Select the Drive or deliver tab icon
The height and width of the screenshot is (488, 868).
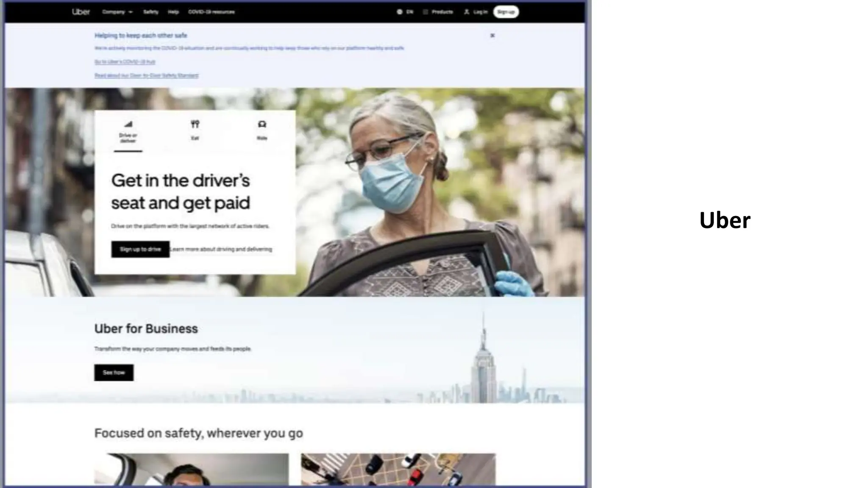128,125
